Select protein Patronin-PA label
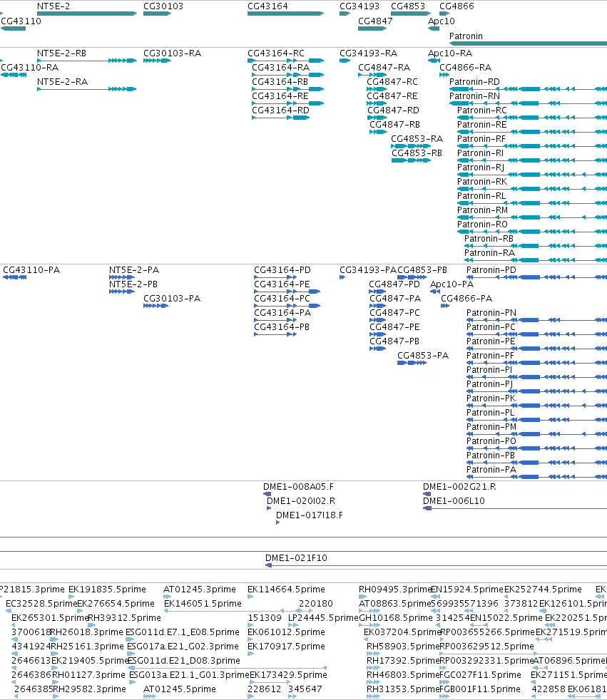The height and width of the screenshot is (700, 607). (491, 470)
